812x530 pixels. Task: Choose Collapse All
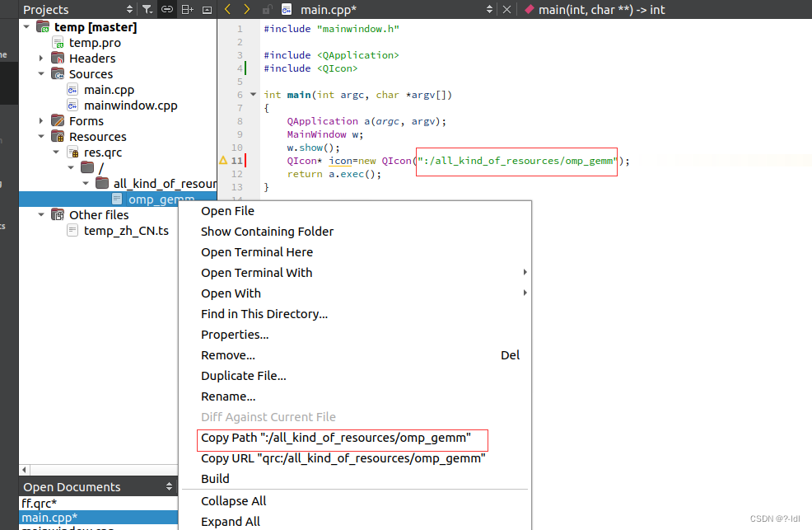point(355,501)
